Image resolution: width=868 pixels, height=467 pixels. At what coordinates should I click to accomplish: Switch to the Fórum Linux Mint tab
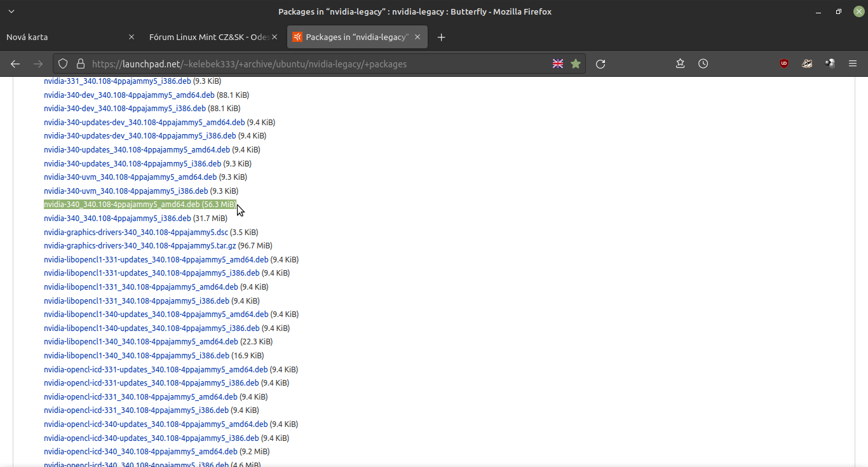click(x=210, y=37)
